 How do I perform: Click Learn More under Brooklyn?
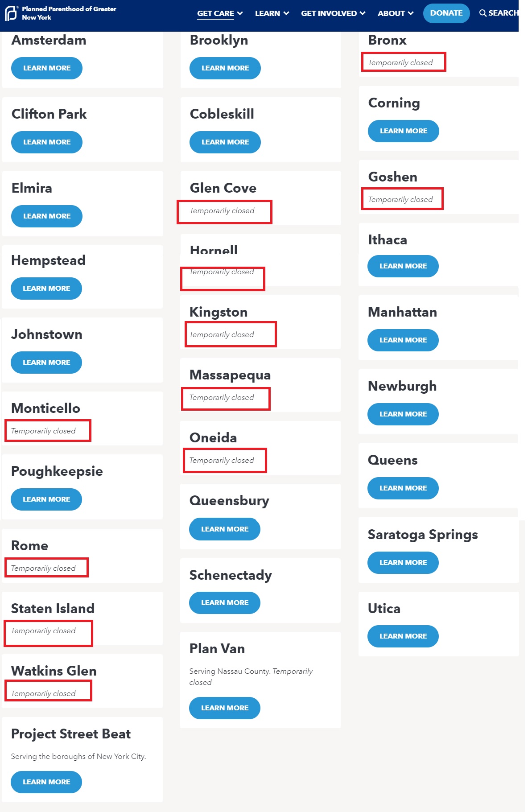coord(225,68)
